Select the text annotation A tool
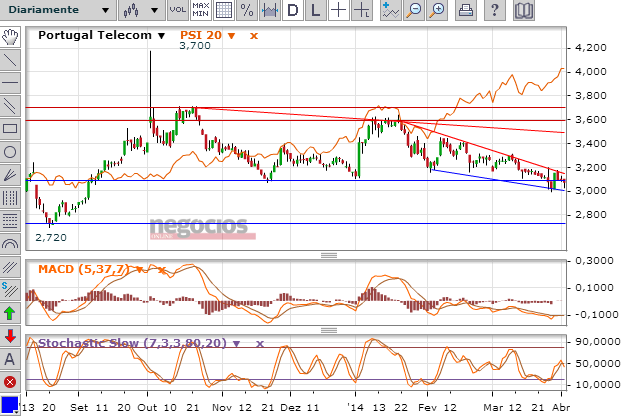 pyautogui.click(x=10, y=359)
